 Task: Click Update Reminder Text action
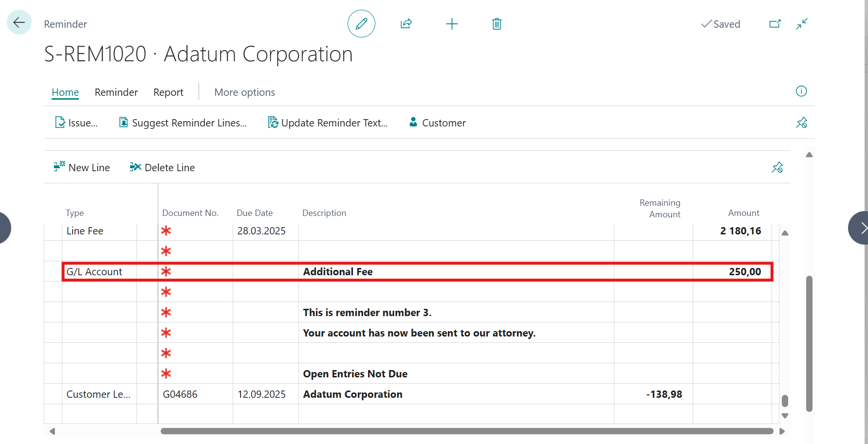[x=328, y=123]
